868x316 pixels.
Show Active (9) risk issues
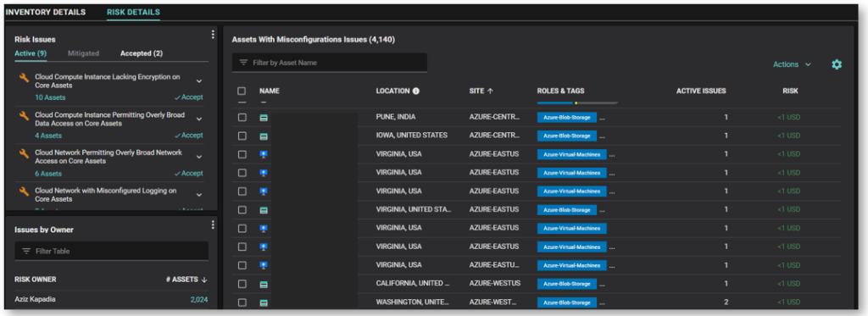[31, 53]
